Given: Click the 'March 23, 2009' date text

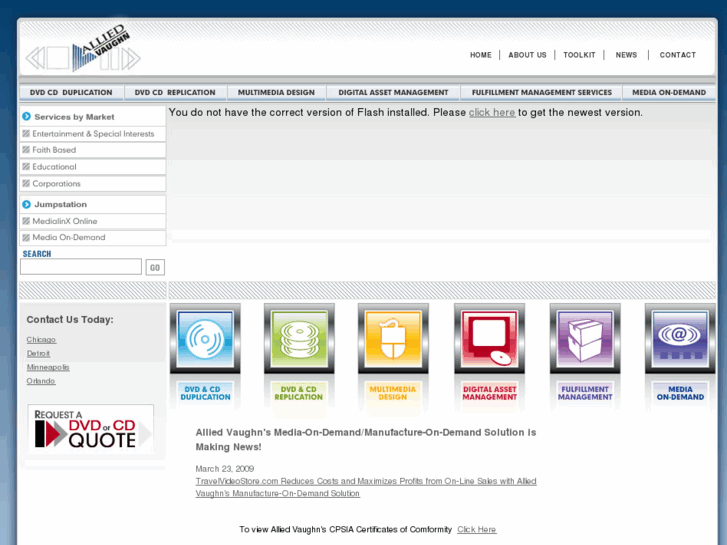Looking at the screenshot, I should [x=224, y=468].
